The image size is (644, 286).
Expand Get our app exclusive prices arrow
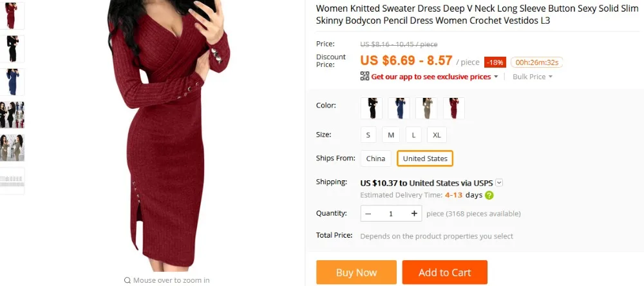tap(496, 77)
